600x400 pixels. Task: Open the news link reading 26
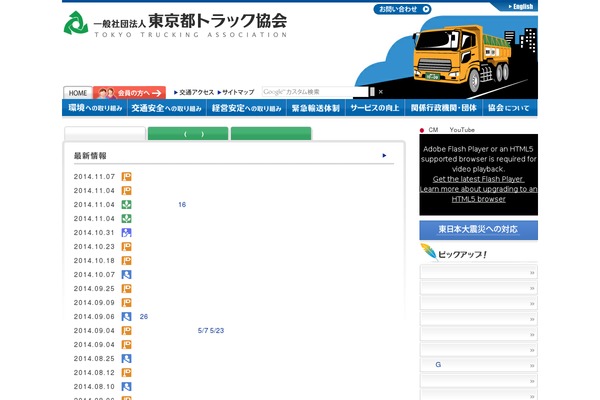[144, 317]
